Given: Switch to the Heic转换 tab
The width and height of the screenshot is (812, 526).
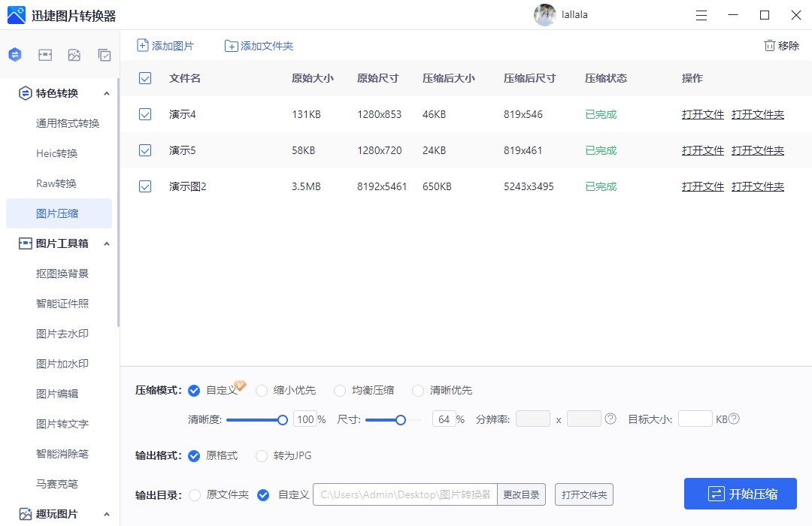Looking at the screenshot, I should 58,153.
